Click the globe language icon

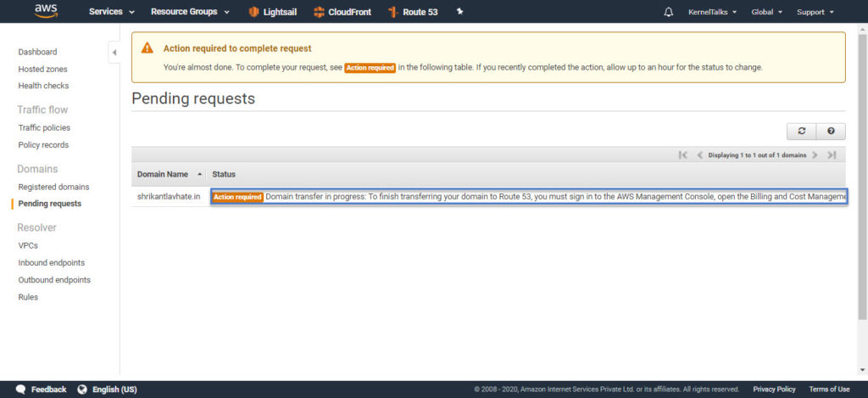tap(82, 390)
